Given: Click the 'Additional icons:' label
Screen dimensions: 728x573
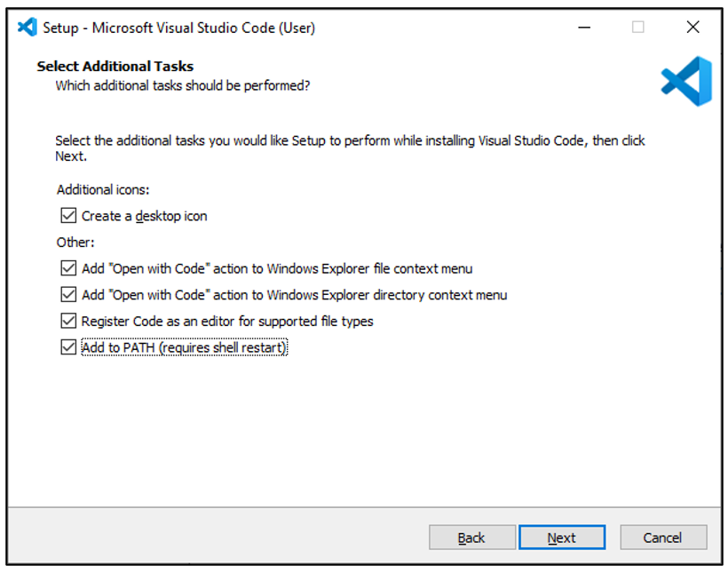Looking at the screenshot, I should pos(103,189).
